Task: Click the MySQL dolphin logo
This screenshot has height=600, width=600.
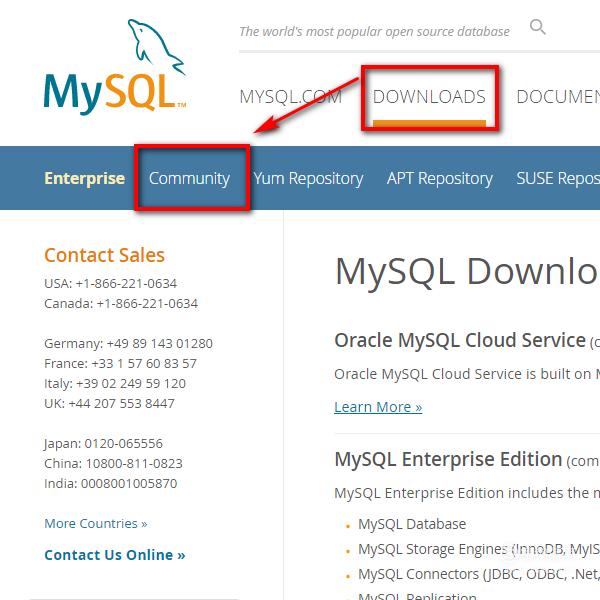Action: click(115, 67)
